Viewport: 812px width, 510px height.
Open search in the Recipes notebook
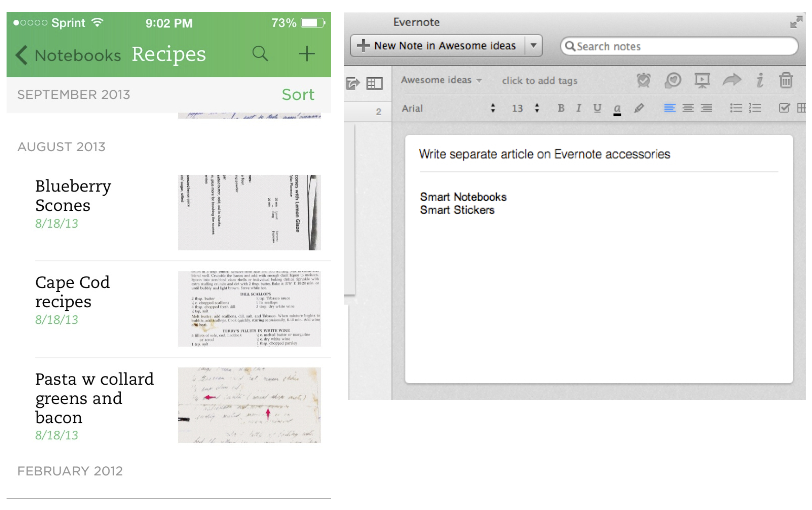260,54
